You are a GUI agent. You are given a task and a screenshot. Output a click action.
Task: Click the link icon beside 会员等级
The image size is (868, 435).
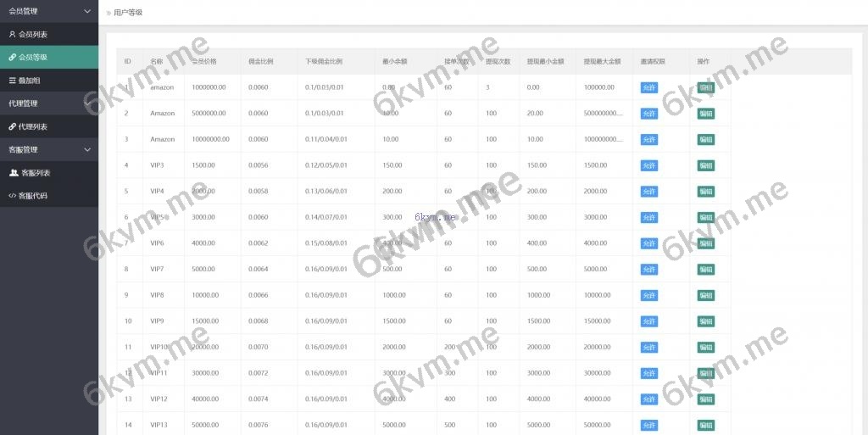coord(12,58)
